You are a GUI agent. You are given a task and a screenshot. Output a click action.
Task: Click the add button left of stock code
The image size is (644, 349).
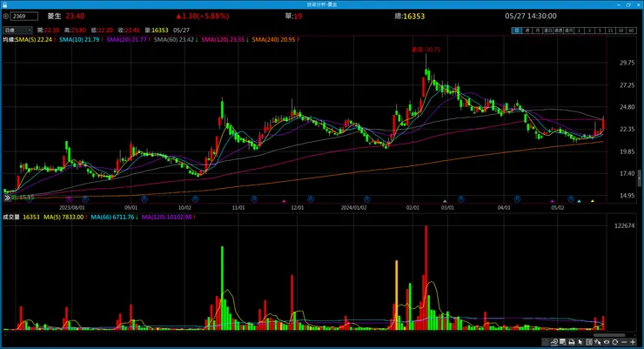point(6,16)
